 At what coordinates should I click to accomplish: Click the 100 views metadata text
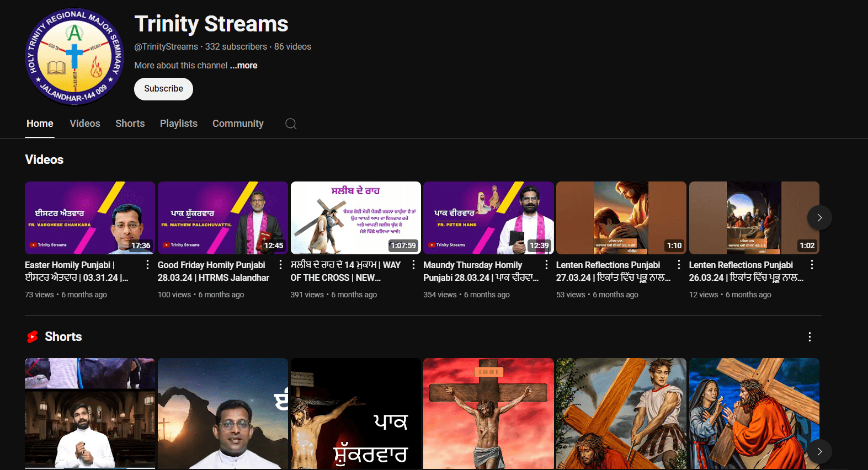tap(174, 295)
